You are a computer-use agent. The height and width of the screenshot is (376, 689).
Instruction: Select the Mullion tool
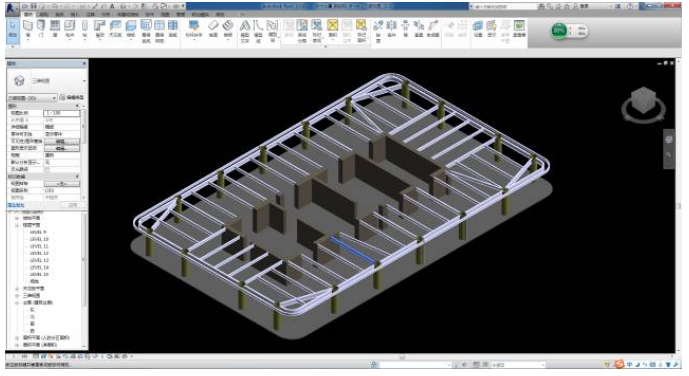click(x=173, y=29)
